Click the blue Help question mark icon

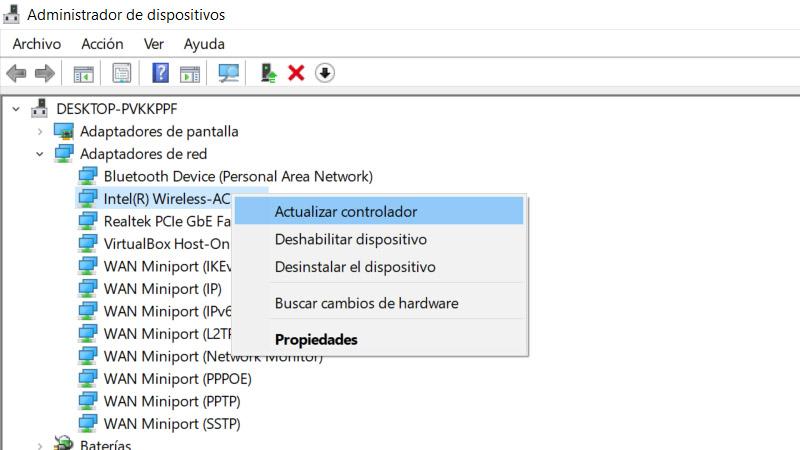[x=160, y=73]
